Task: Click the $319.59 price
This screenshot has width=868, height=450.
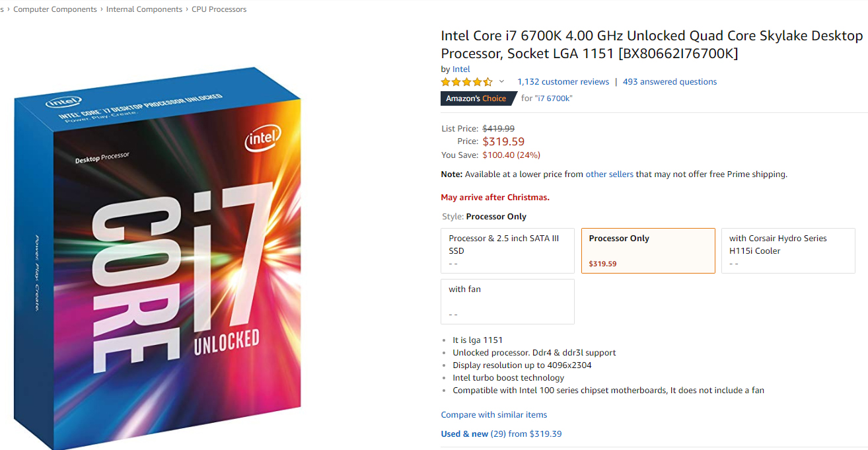Action: (503, 141)
